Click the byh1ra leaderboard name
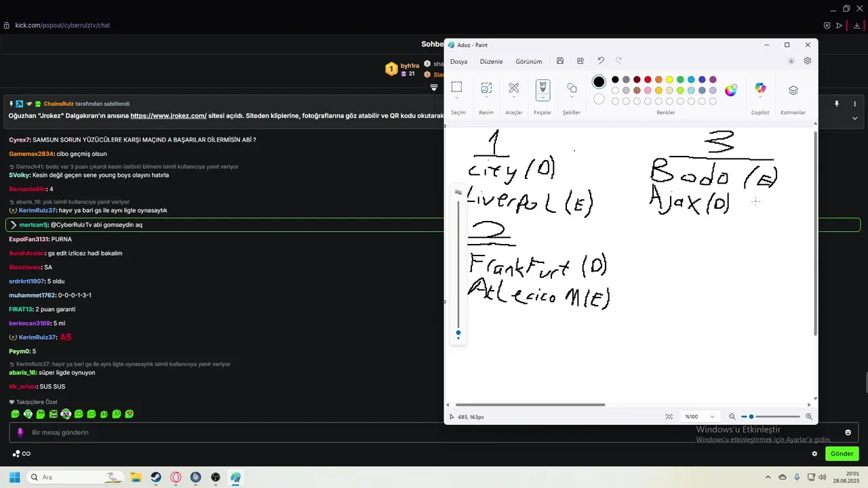This screenshot has height=488, width=868. pos(410,66)
